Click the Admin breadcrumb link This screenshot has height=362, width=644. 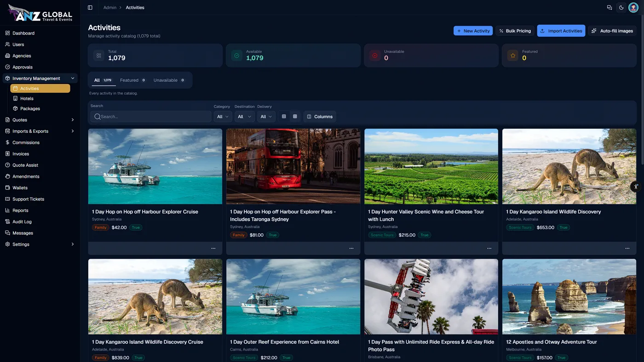110,7
